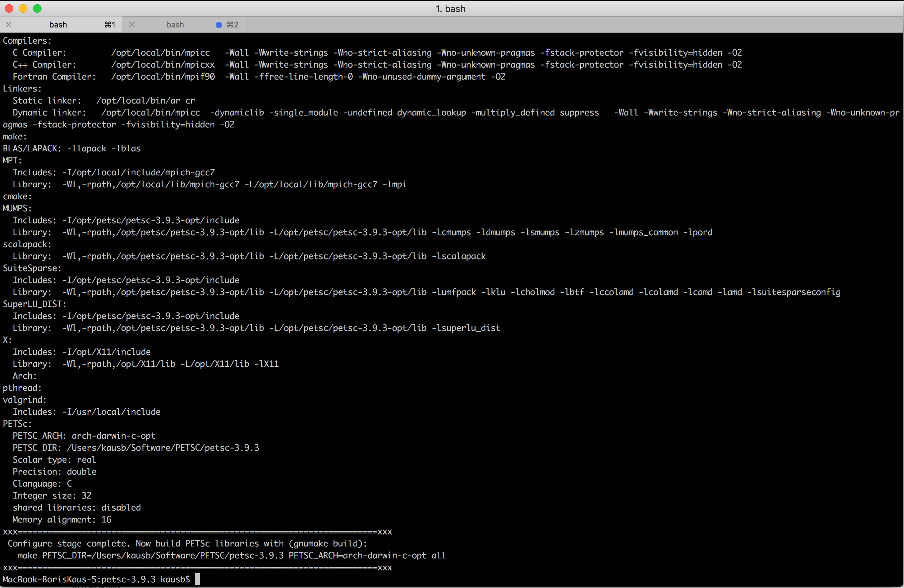The image size is (904, 588).
Task: Click the terminal prompt cursor
Action: 197,579
